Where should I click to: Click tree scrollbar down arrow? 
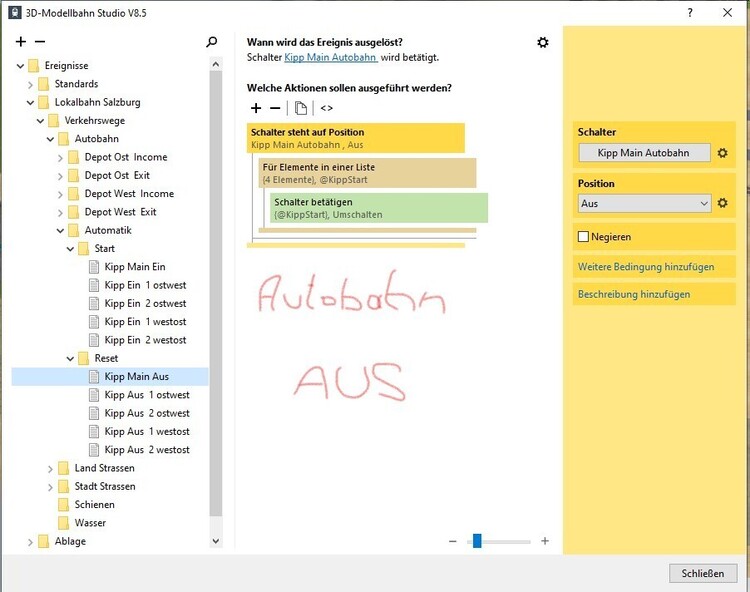(216, 541)
